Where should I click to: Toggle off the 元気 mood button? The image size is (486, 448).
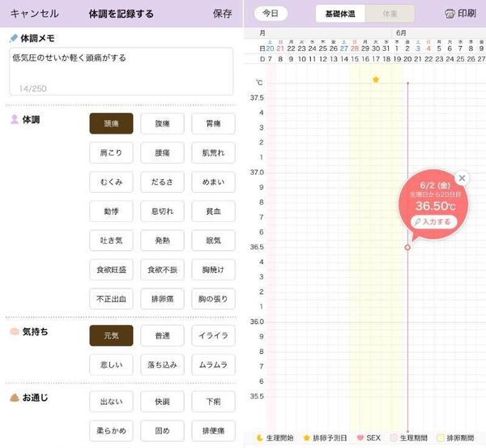(x=111, y=335)
